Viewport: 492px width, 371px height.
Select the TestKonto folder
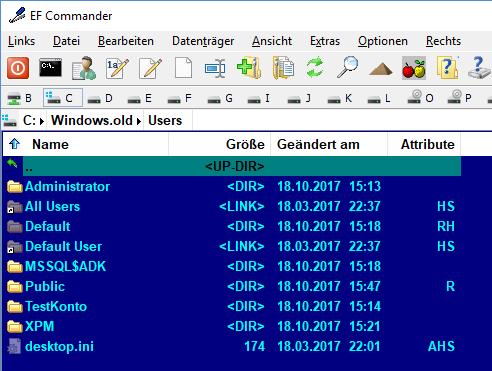tap(232, 306)
